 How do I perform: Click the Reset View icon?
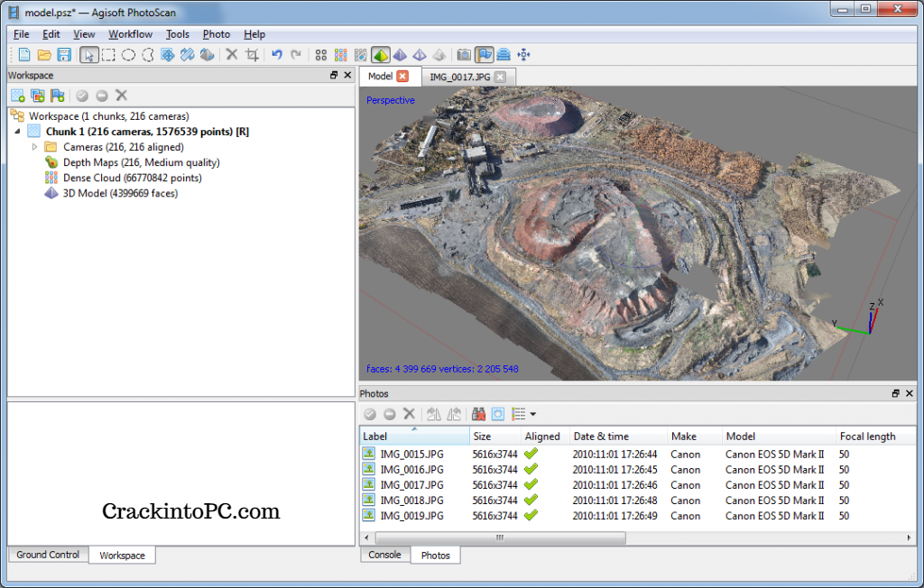(x=523, y=55)
